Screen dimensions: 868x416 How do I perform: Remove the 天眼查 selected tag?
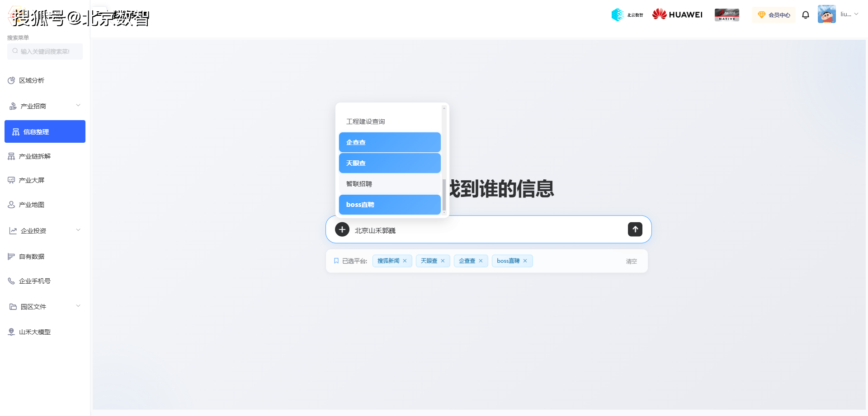click(x=443, y=261)
